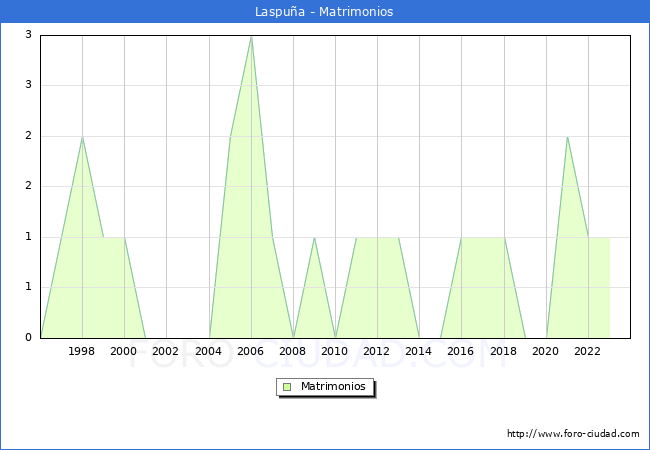Image resolution: width=650 pixels, height=450 pixels.
Task: Select the 2002 x-axis label
Action: click(166, 351)
